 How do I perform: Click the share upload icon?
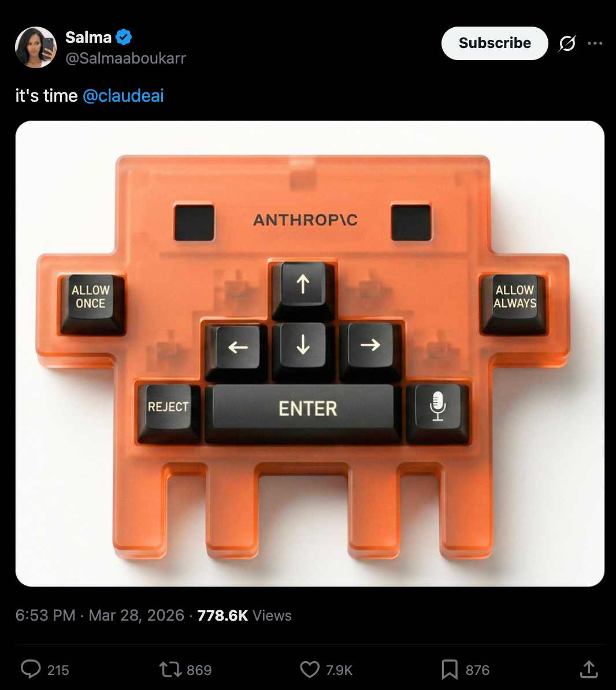point(589,669)
